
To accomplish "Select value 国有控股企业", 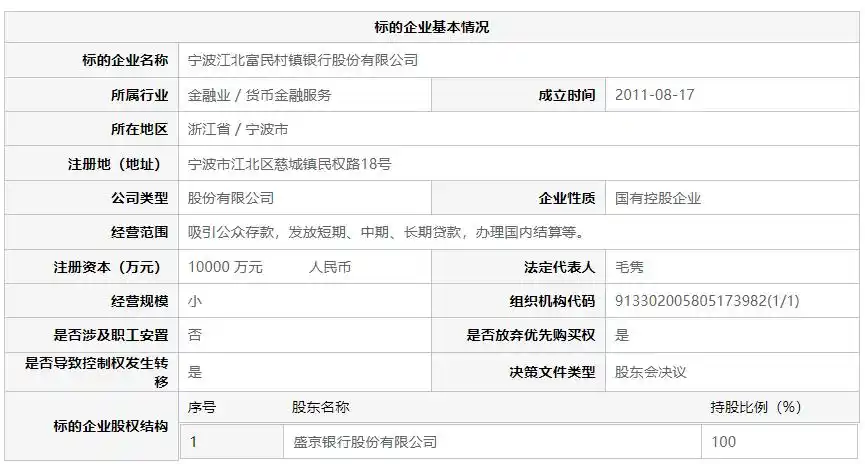I will tap(658, 198).
